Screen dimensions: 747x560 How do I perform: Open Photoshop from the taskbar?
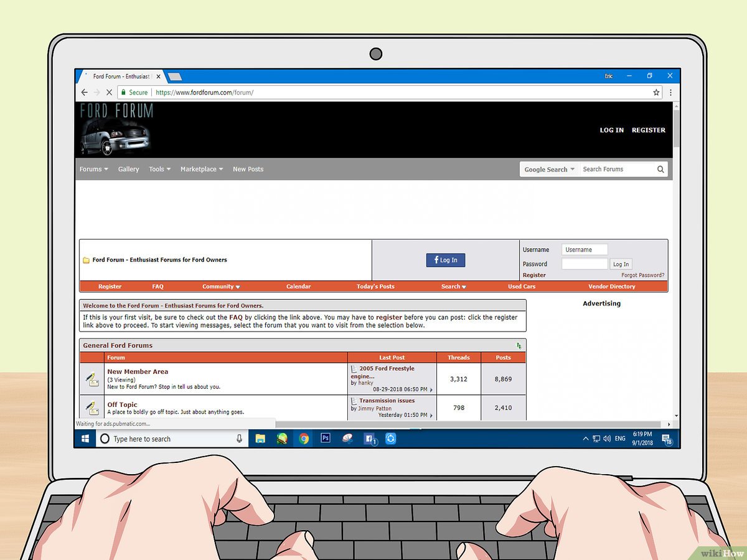coord(325,439)
